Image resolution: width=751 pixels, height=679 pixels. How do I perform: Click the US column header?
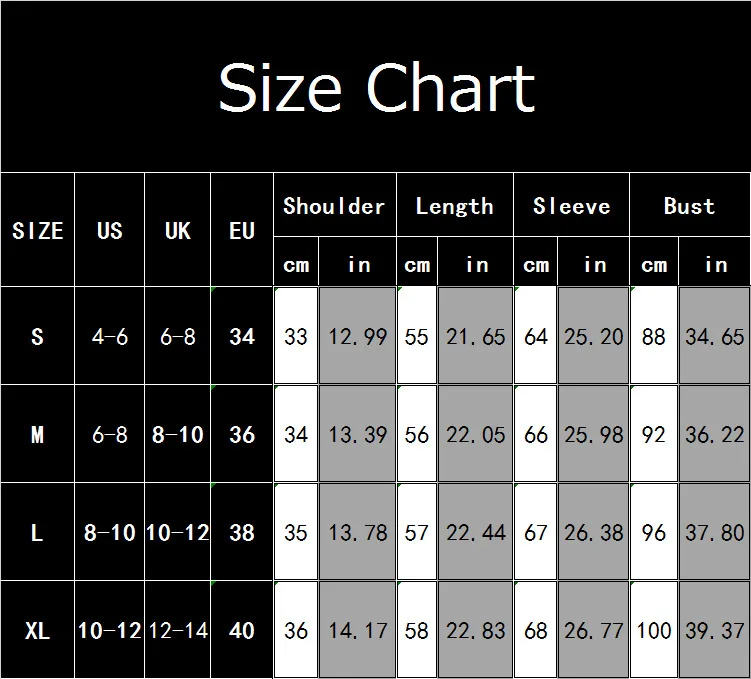tap(110, 231)
